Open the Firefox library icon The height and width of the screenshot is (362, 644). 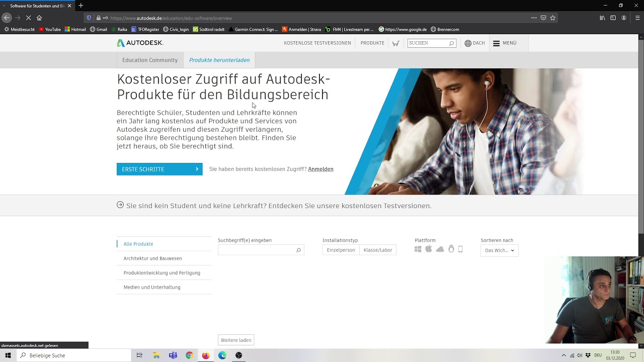click(x=602, y=18)
